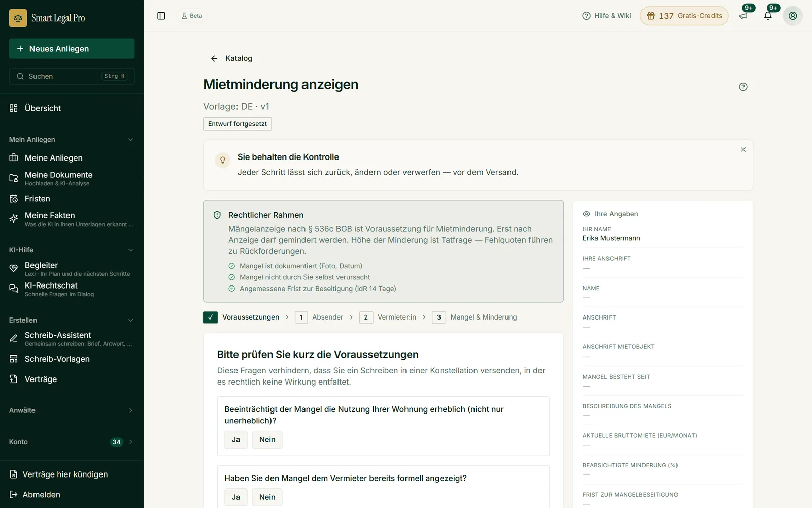Dismiss the 'Sie behalten die Kontrolle' banner
This screenshot has height=508, width=812.
click(x=743, y=149)
